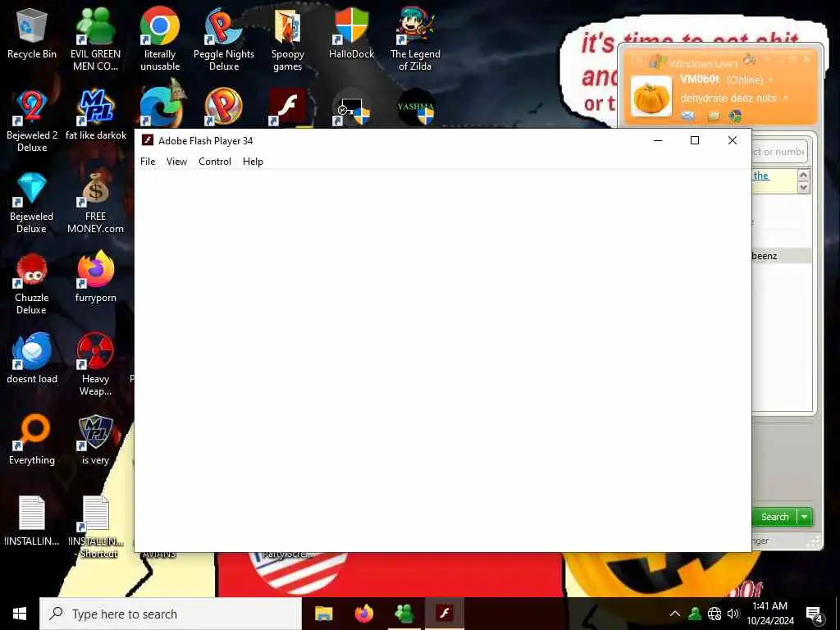The height and width of the screenshot is (630, 840).
Task: Open the folder icon in Messenger header
Action: click(714, 116)
